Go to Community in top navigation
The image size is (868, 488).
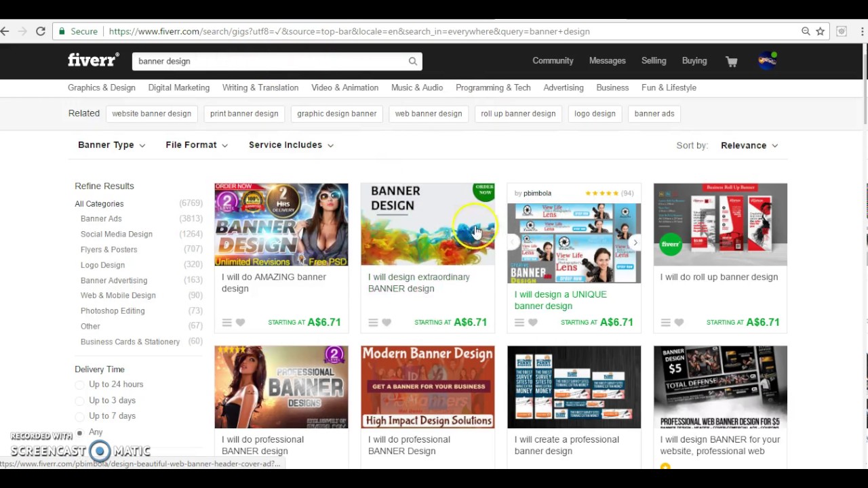(x=553, y=61)
